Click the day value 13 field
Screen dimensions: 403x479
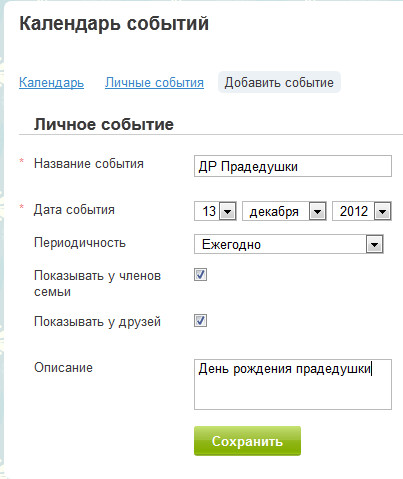pyautogui.click(x=207, y=211)
